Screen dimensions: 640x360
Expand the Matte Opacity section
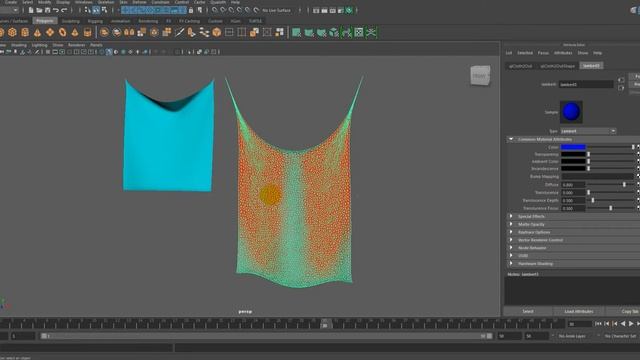point(511,224)
